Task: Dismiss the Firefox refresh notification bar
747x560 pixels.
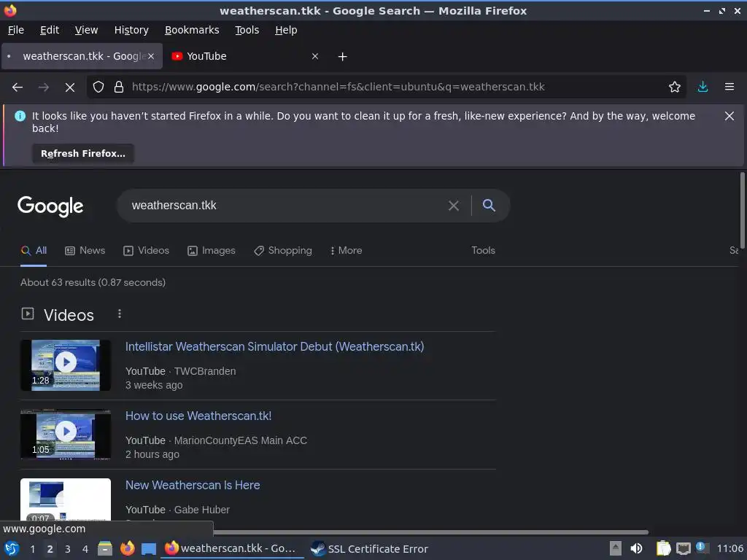Action: (x=729, y=116)
